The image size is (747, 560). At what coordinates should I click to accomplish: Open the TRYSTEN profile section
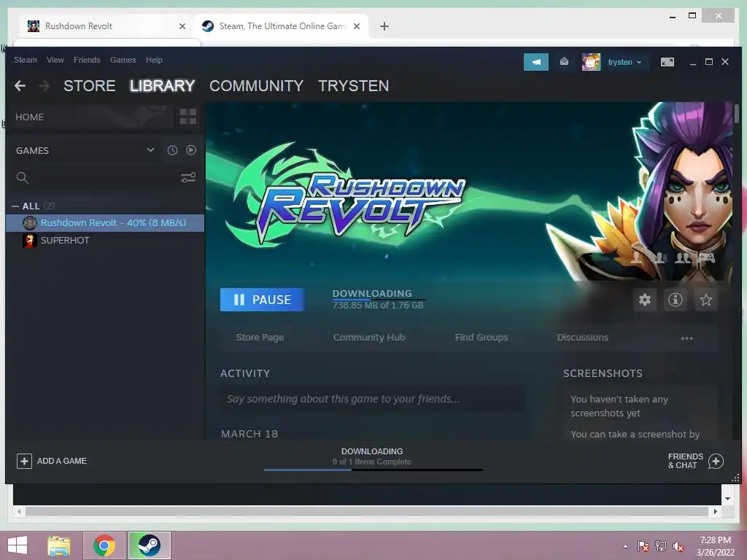point(354,86)
